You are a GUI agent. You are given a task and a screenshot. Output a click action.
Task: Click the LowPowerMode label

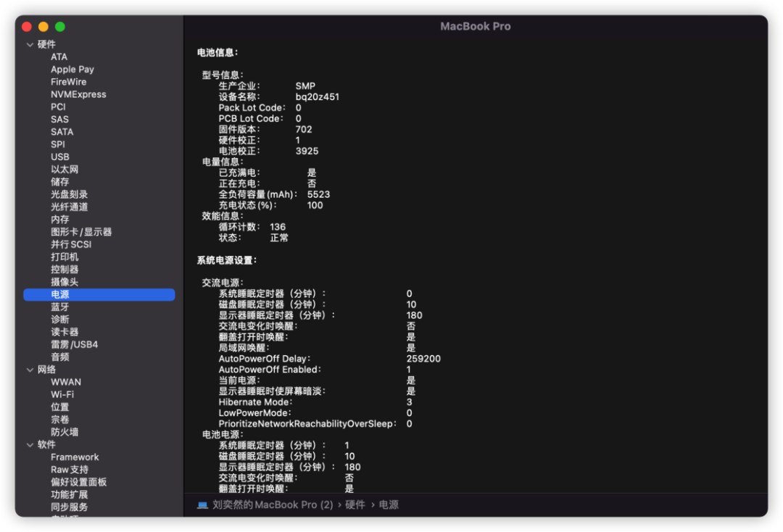(x=254, y=412)
